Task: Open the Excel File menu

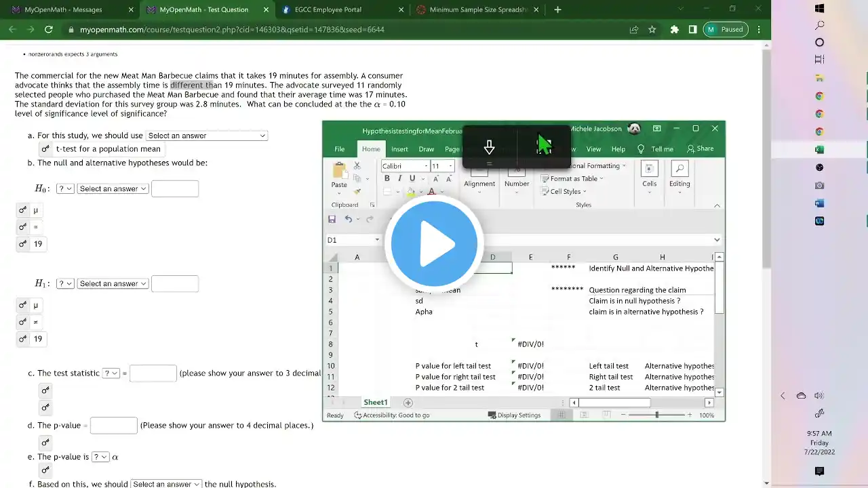Action: pyautogui.click(x=339, y=149)
